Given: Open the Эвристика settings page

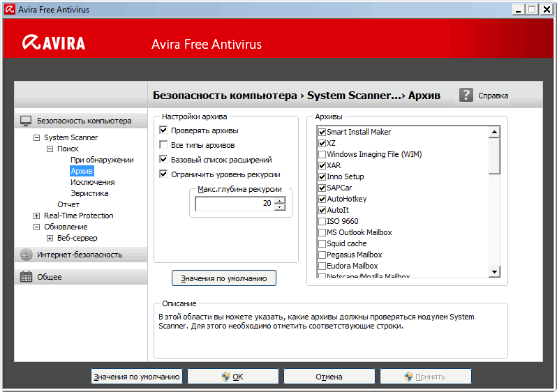Looking at the screenshot, I should (89, 193).
